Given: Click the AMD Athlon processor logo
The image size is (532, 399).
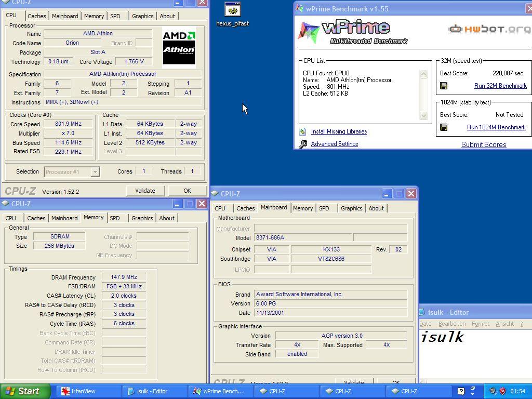Looking at the screenshot, I should coord(179,47).
